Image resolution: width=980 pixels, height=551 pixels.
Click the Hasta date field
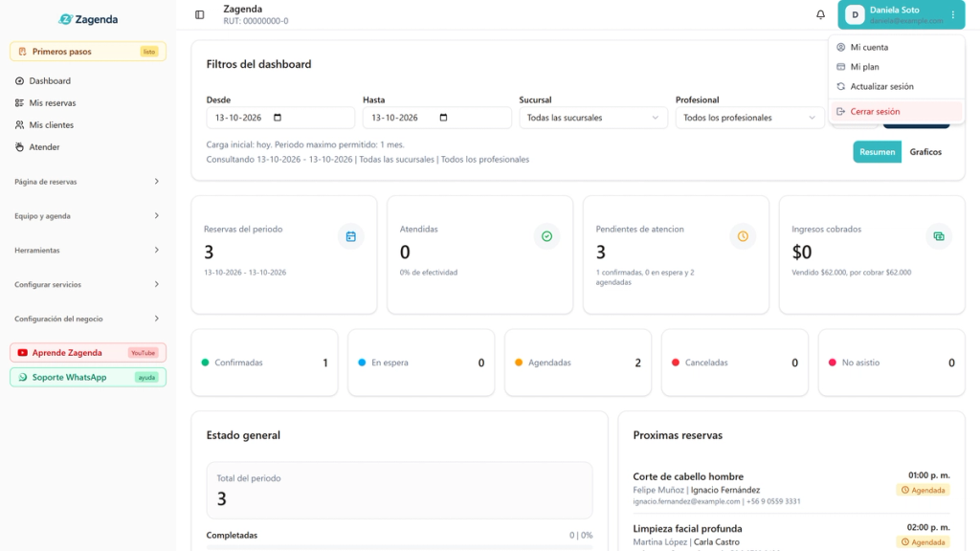[x=436, y=118]
